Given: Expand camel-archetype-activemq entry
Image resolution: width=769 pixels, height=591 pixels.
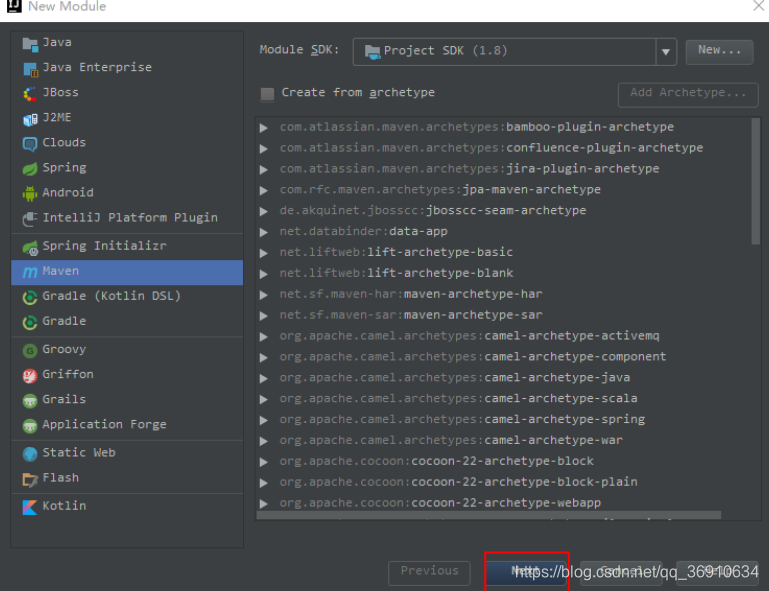Looking at the screenshot, I should 264,337.
